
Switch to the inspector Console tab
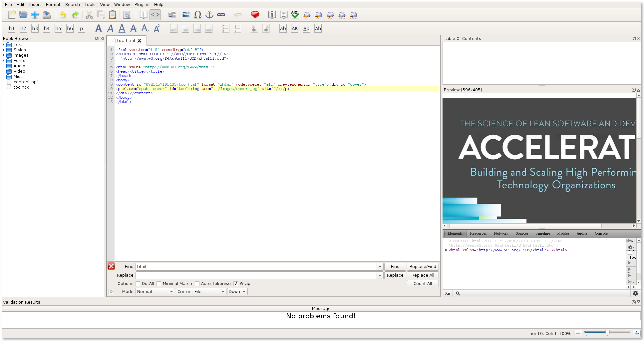pos(601,233)
